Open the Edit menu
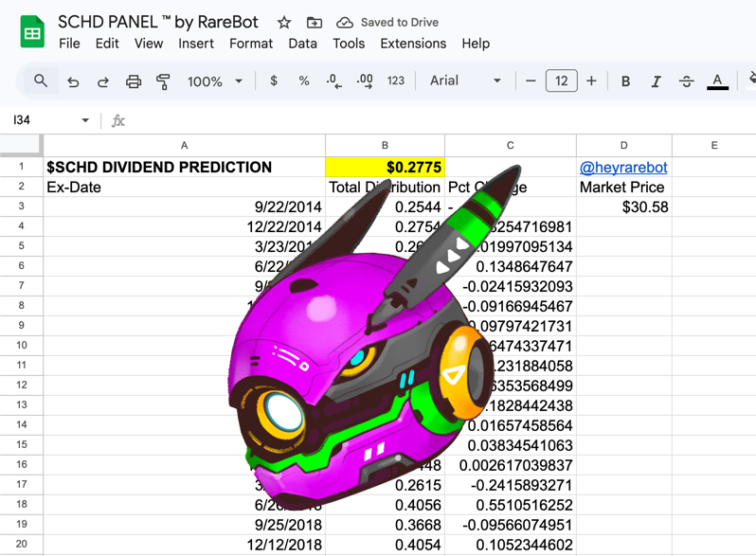 click(x=107, y=44)
